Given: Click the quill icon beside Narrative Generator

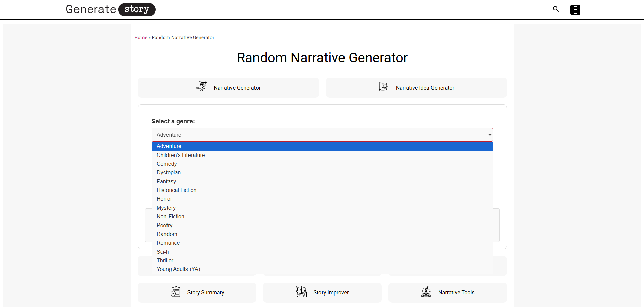Looking at the screenshot, I should [201, 87].
